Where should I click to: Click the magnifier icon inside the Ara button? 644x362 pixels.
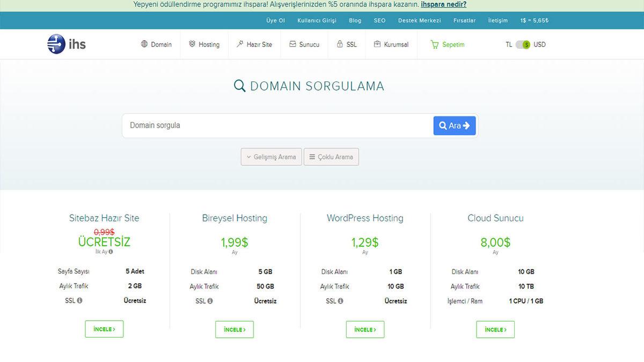click(x=444, y=125)
